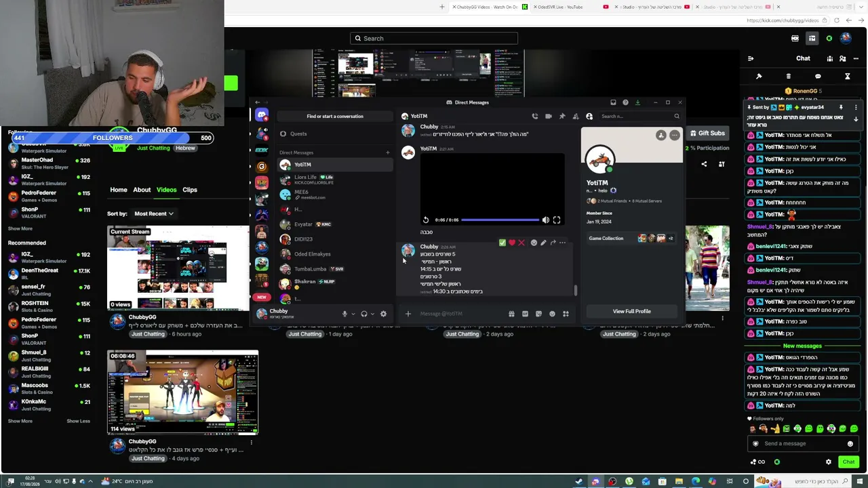Screen dimensions: 868x488
Task: Select the Videos tab on Kick channel
Action: click(166, 190)
